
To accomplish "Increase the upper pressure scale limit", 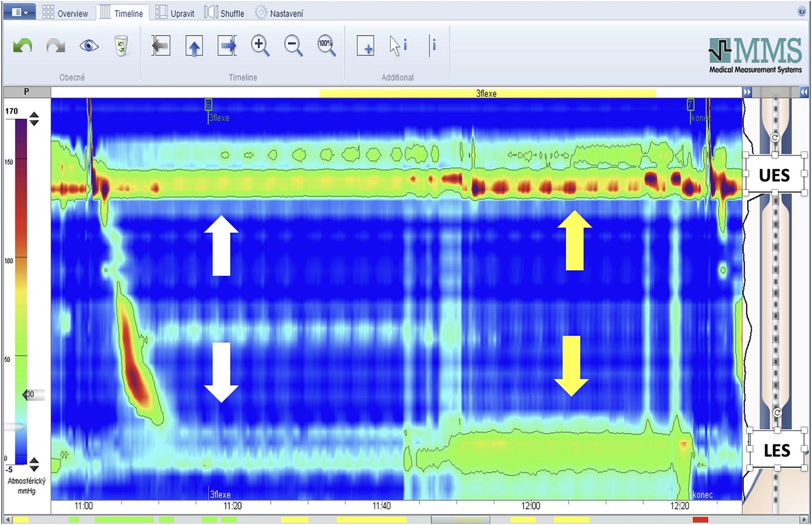I will tap(34, 114).
